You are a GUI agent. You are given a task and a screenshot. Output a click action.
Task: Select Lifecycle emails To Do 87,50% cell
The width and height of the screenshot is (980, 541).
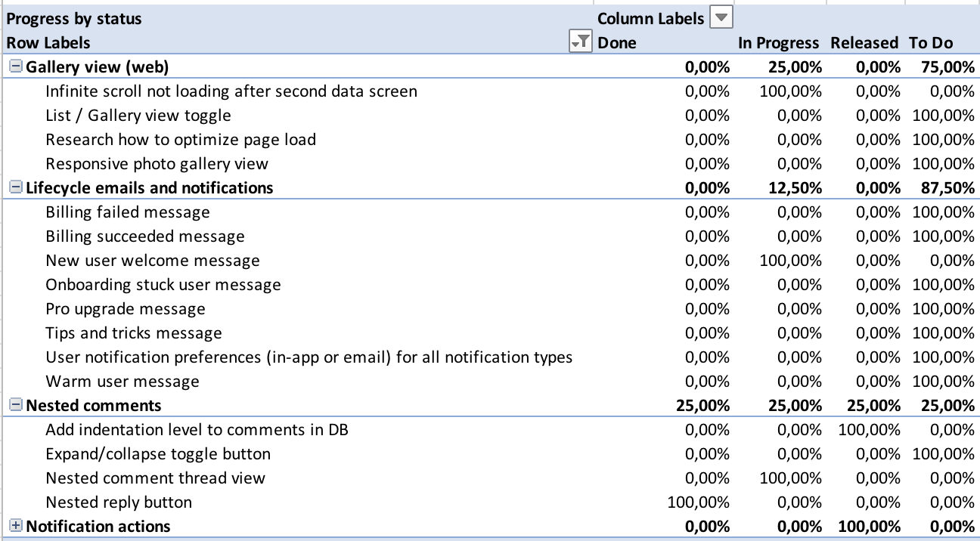click(948, 188)
